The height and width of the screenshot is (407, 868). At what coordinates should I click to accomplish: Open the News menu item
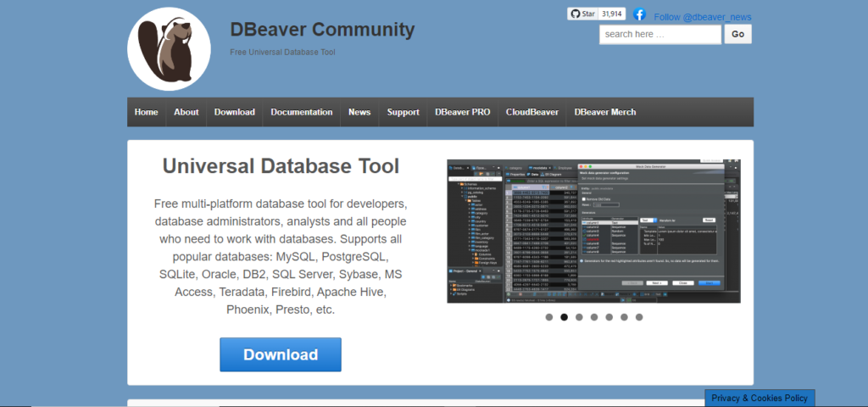tap(359, 112)
